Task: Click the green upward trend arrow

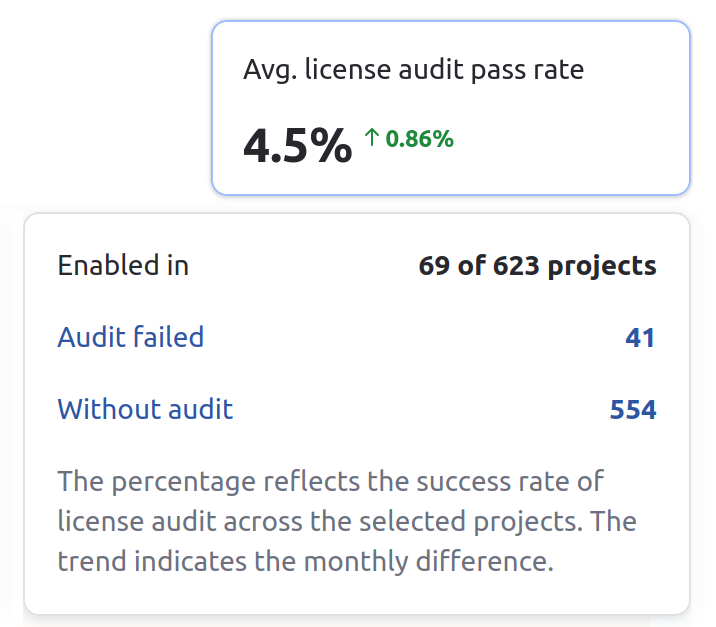Action: 372,139
